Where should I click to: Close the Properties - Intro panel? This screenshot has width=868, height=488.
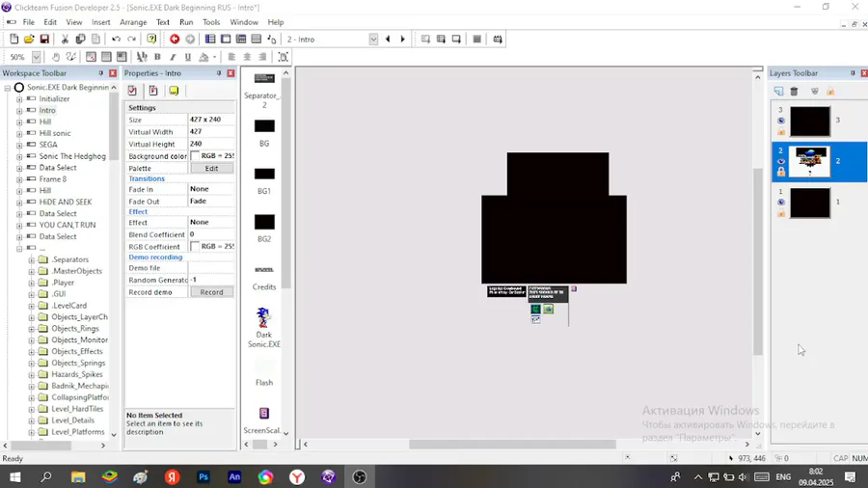click(x=231, y=73)
